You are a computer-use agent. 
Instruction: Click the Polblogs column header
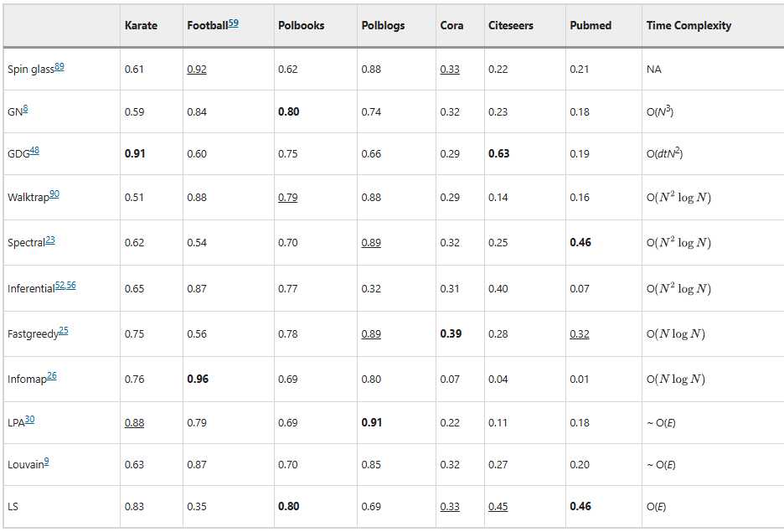pyautogui.click(x=383, y=26)
